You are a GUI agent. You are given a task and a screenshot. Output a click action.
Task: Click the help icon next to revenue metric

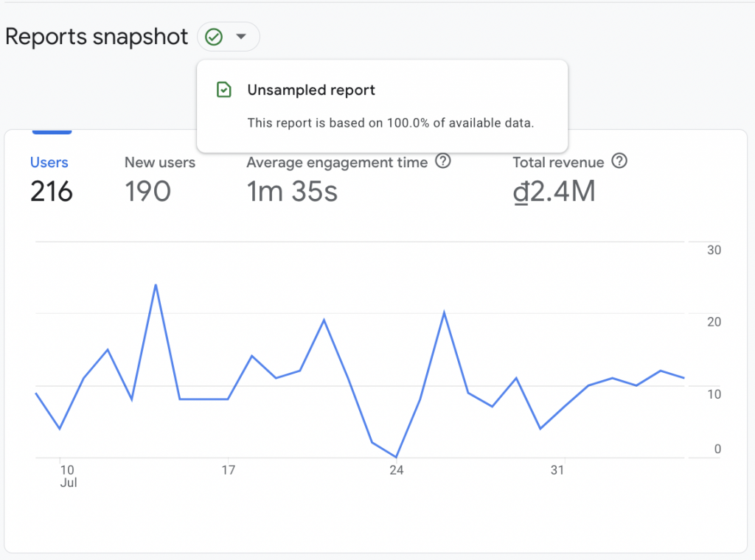coord(619,161)
